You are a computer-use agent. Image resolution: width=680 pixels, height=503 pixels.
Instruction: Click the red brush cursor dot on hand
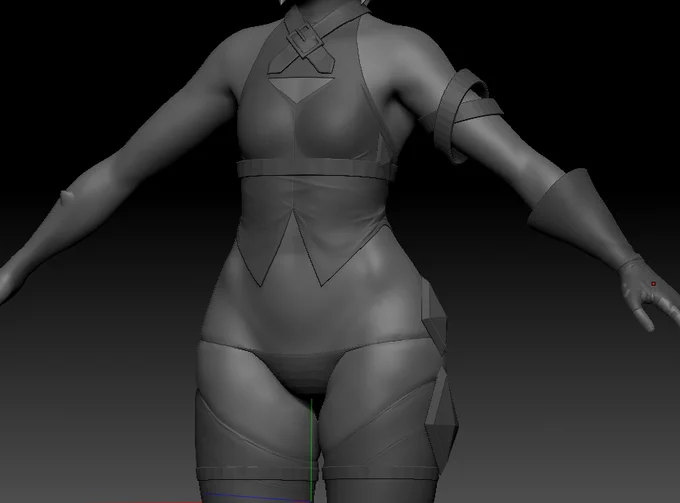[654, 284]
